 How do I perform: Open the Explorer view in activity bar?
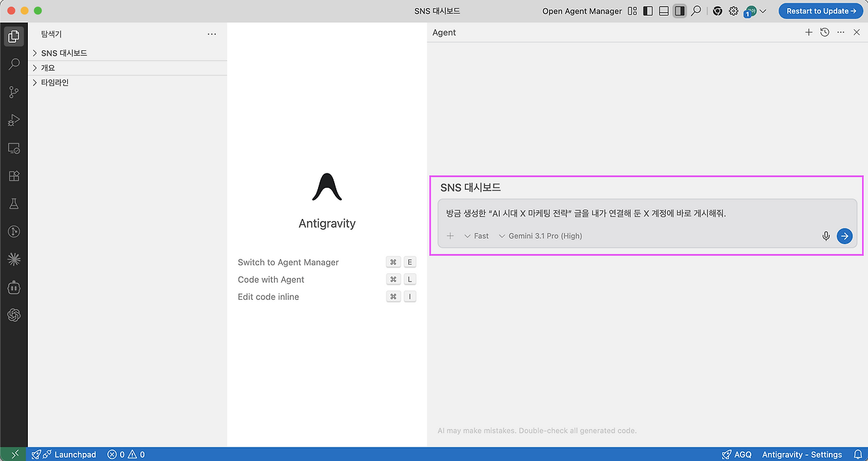point(14,37)
